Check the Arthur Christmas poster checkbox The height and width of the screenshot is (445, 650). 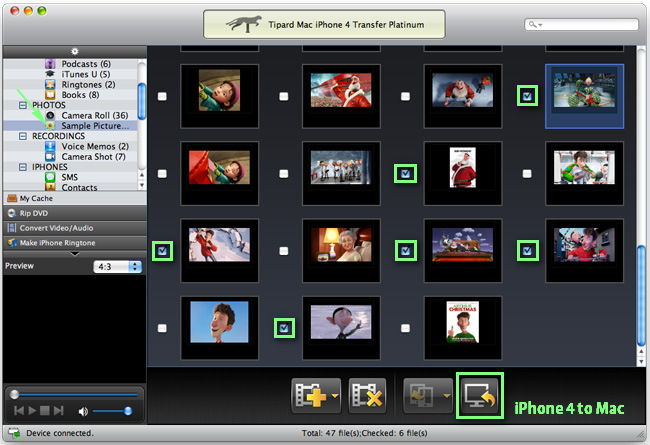405,328
